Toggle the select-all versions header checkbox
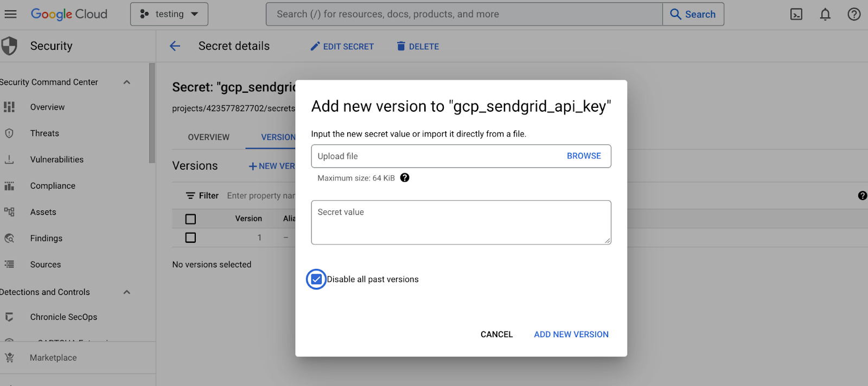The image size is (868, 386). (190, 219)
